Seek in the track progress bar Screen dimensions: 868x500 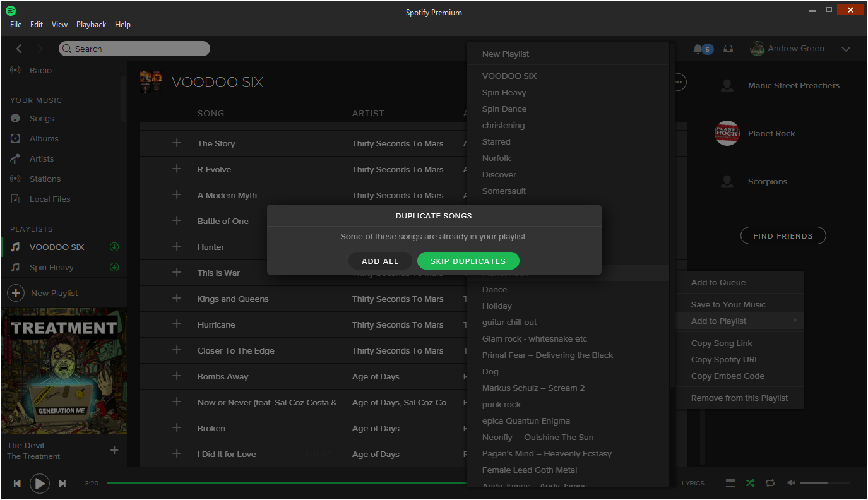click(x=287, y=484)
